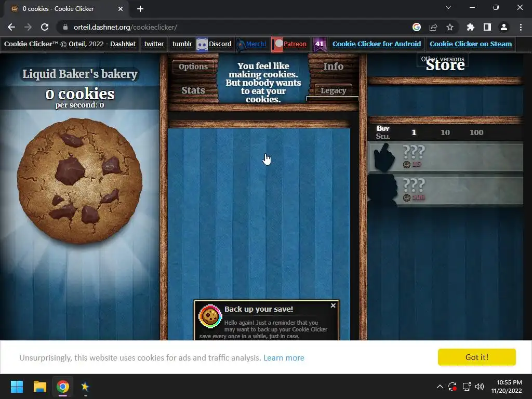Image resolution: width=532 pixels, height=399 pixels.
Task: Switch store to Buy mode
Action: click(383, 128)
